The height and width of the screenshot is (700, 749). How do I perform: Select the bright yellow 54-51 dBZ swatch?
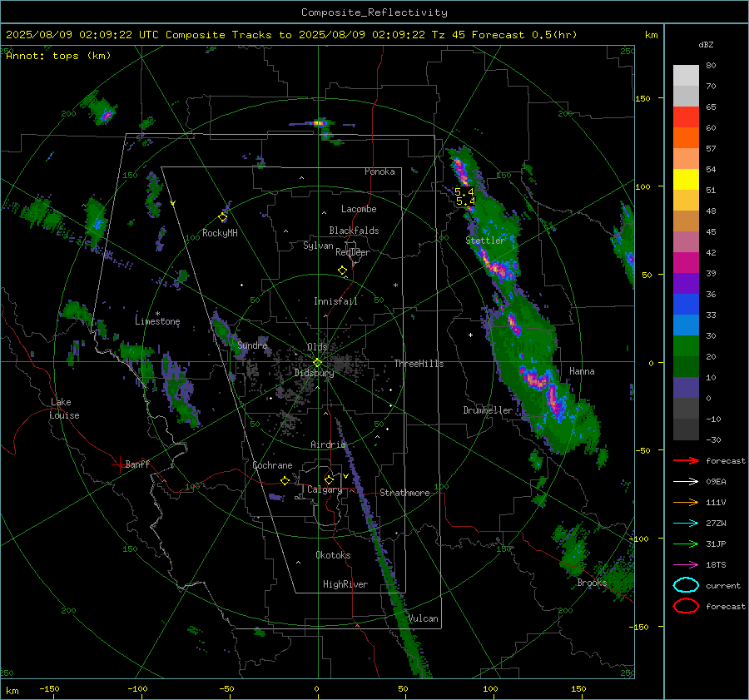click(x=686, y=180)
